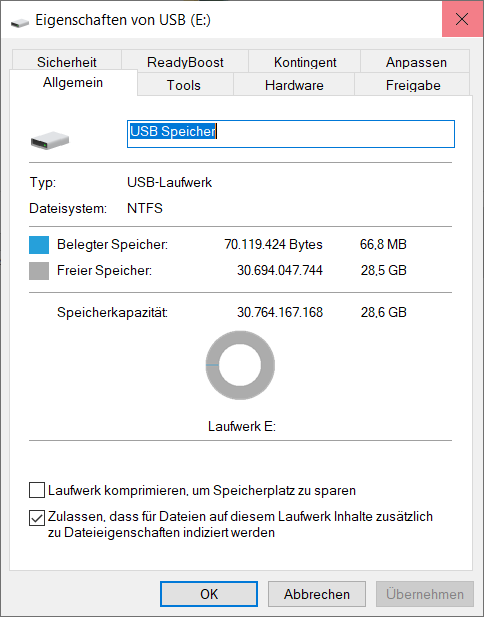Switch to the Sicherheit tab
The width and height of the screenshot is (484, 617).
pyautogui.click(x=67, y=61)
